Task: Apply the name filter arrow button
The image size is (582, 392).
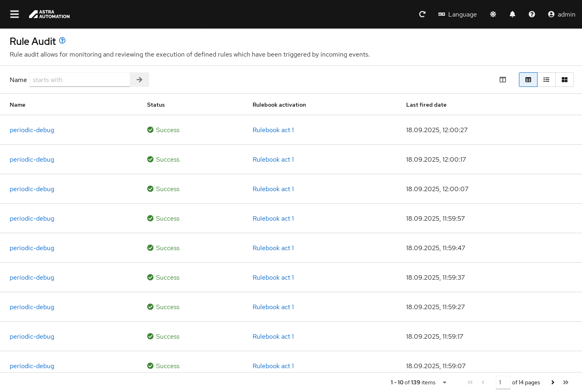Action: pyautogui.click(x=139, y=80)
